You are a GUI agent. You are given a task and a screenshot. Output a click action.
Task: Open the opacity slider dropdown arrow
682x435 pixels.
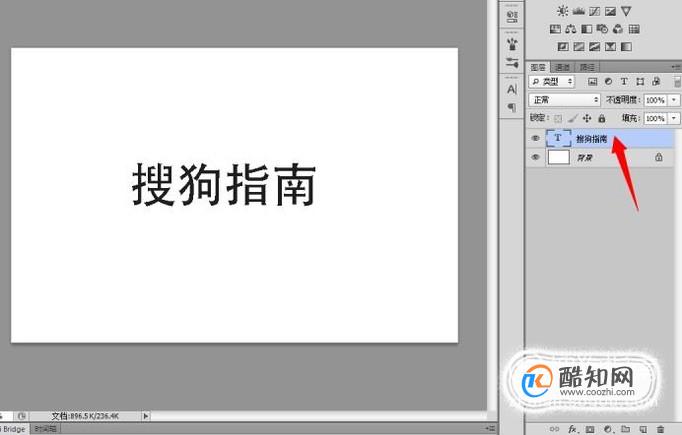[x=674, y=100]
